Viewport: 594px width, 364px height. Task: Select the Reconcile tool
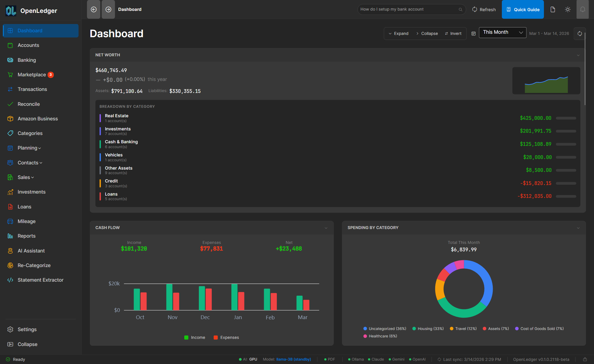click(29, 104)
